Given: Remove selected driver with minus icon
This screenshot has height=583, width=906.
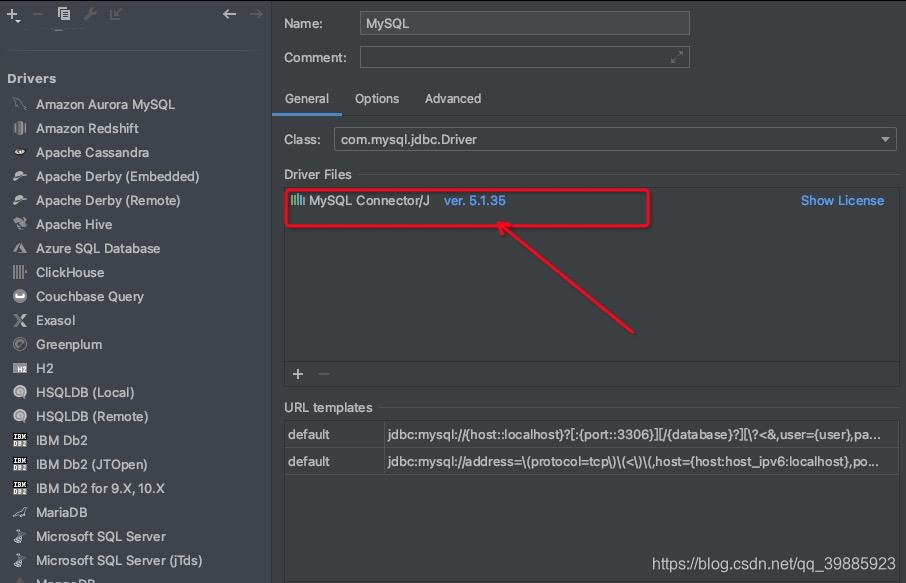Looking at the screenshot, I should click(38, 14).
